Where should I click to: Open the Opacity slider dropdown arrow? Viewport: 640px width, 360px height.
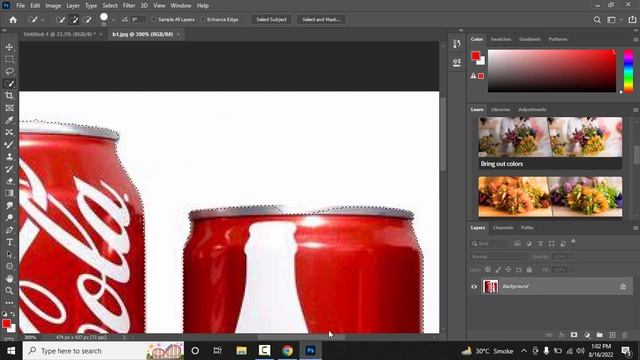[x=571, y=257]
